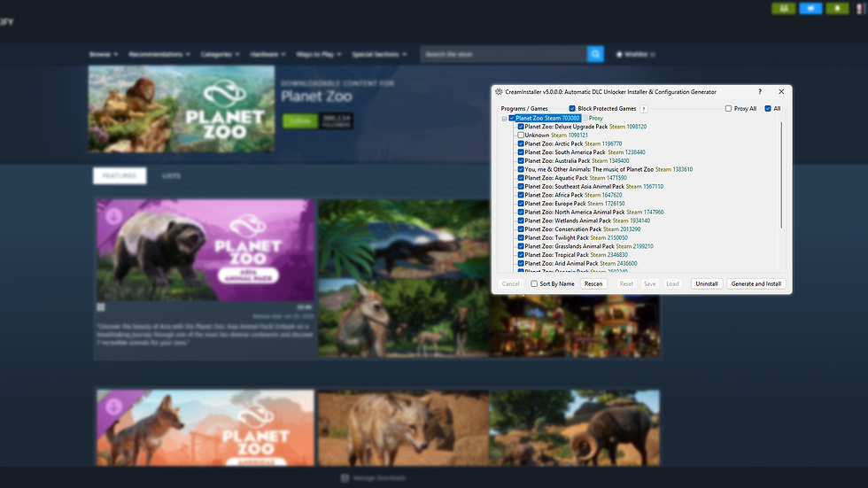This screenshot has height=488, width=868.
Task: Open the help question mark in CreamInstaller title bar
Action: pos(760,92)
